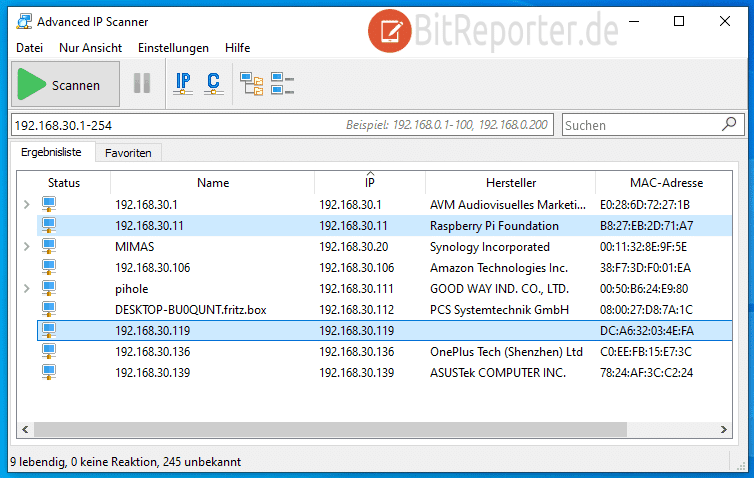
Task: Click computer icon of MIMAS row
Action: pos(49,247)
